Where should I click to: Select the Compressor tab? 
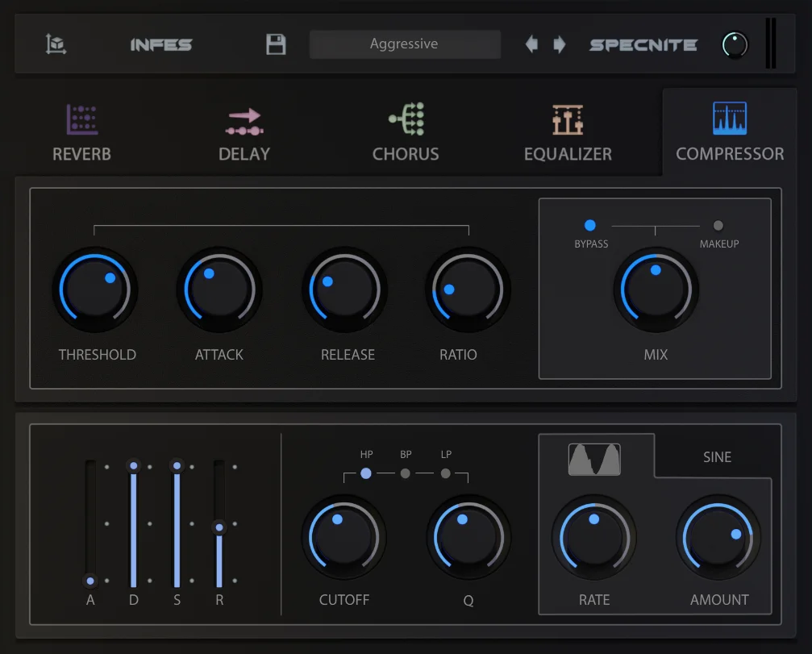click(730, 132)
